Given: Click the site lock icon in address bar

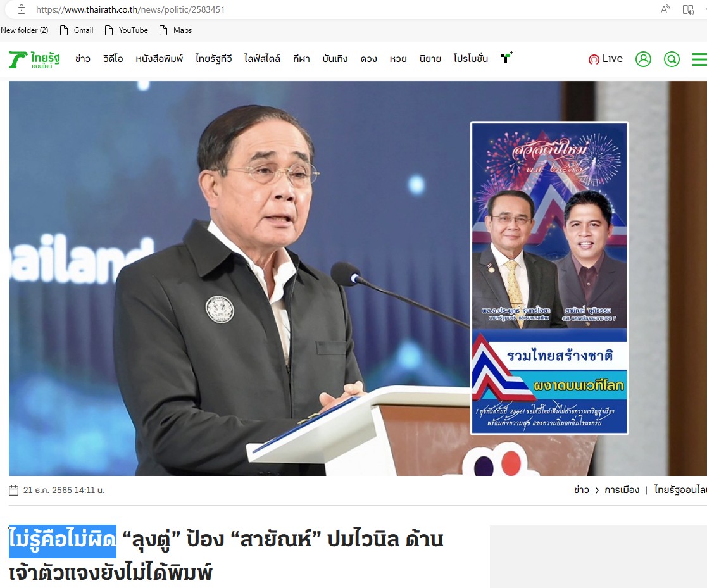Looking at the screenshot, I should 21,9.
